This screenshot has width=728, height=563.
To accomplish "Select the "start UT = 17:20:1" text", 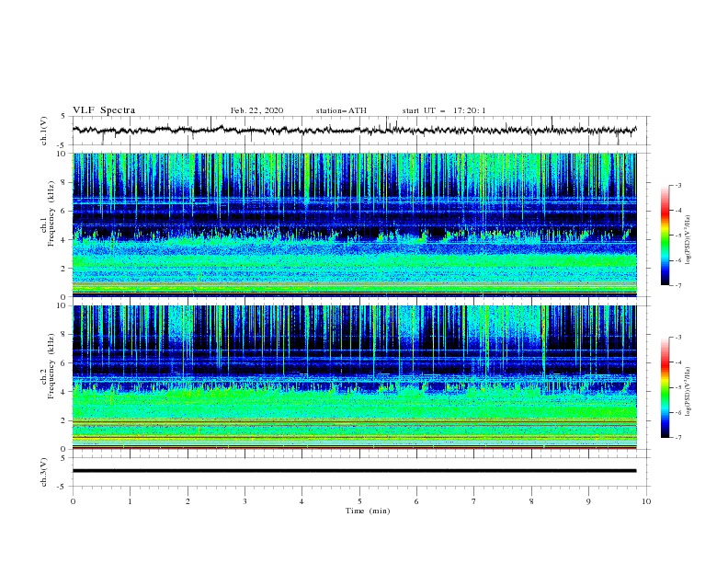I will click(x=444, y=110).
